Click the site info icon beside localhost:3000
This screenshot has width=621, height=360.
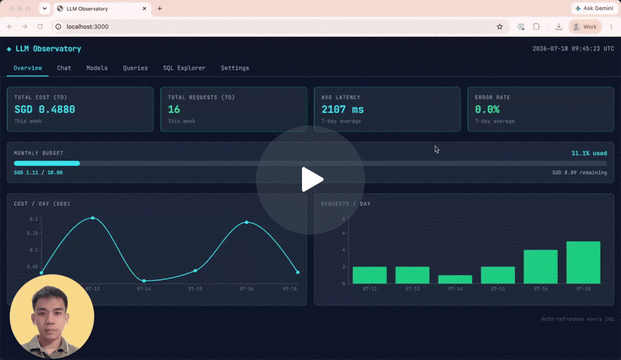tap(58, 27)
